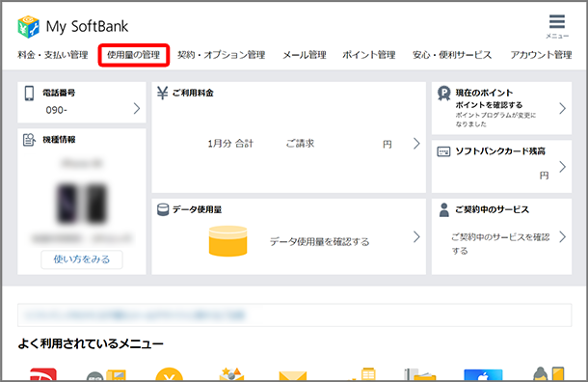Click the 使い方をみる button
Screen dimensions: 588x382
[x=82, y=259]
